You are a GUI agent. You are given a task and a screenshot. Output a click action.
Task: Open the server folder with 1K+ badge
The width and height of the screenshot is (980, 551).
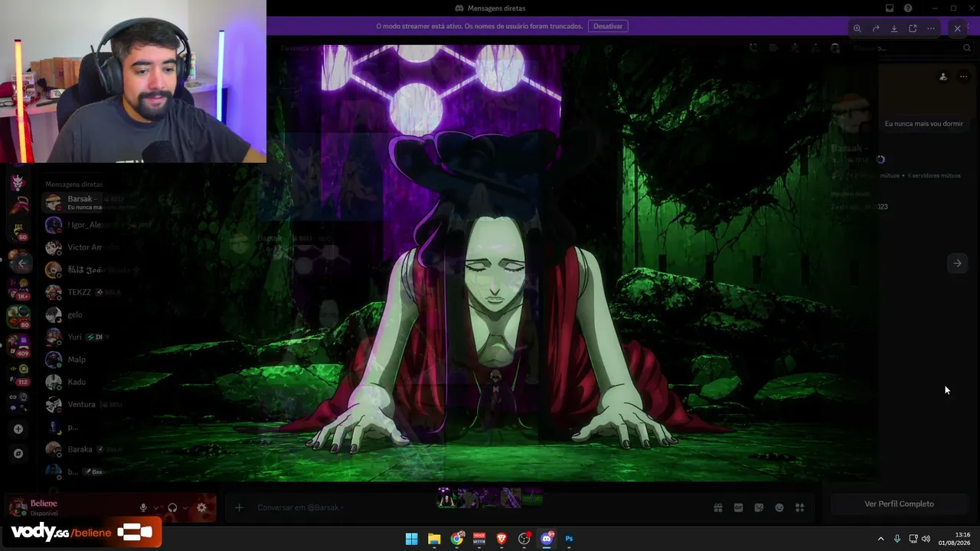(x=18, y=289)
